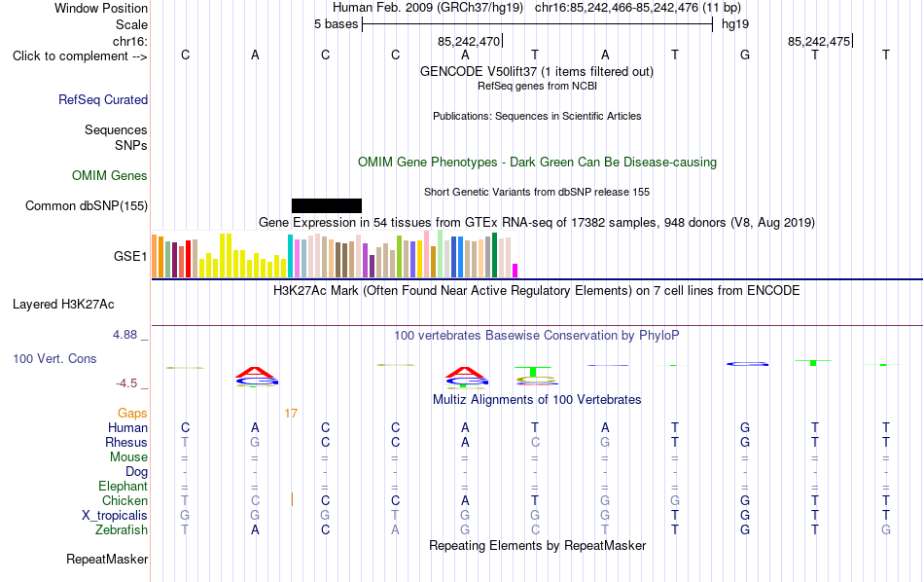Click the Gaps label in Multiz track
Screen dimensions: 924x582
pos(132,414)
